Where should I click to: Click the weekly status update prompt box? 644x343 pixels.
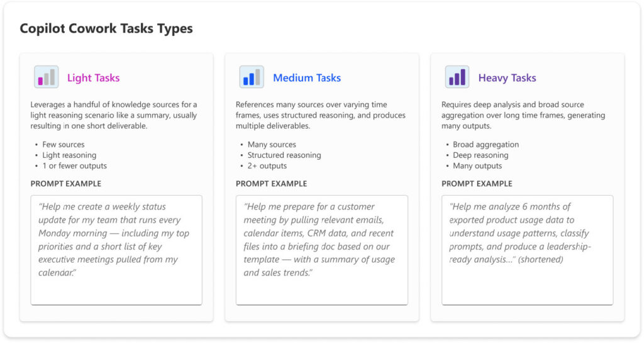[x=116, y=250]
